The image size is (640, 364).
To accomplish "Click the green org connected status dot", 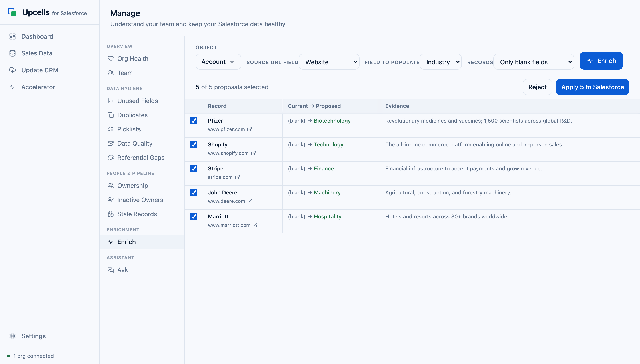I will tap(8, 356).
